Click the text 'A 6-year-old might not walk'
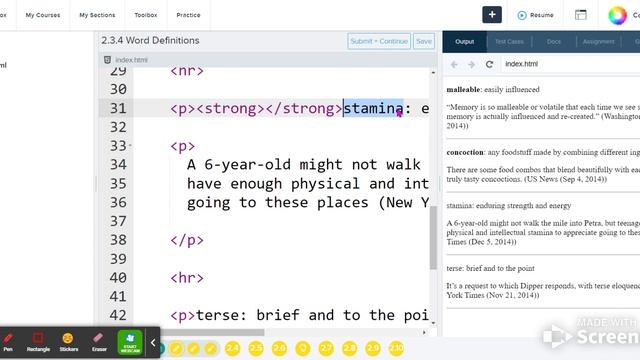The height and width of the screenshot is (360, 640). tap(304, 164)
